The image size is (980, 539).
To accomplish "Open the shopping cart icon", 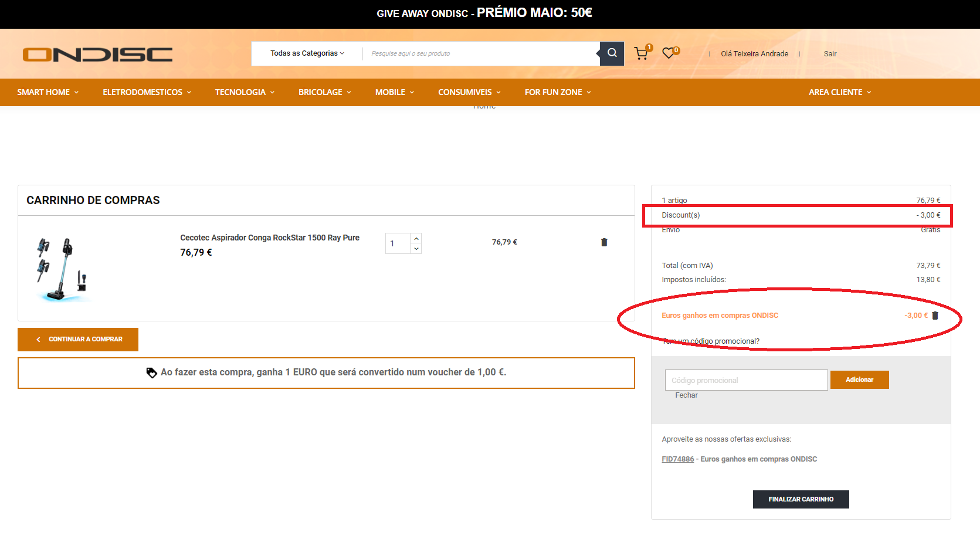I will tap(642, 53).
